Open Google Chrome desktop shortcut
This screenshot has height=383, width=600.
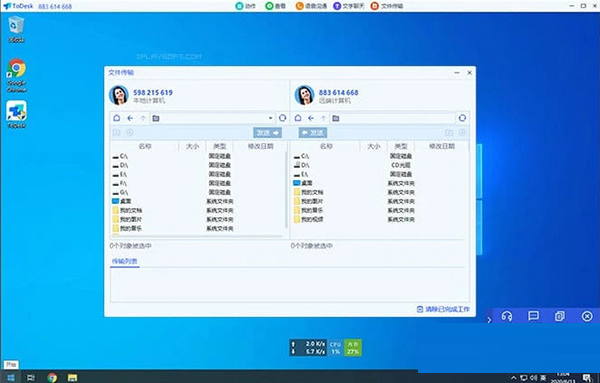click(x=16, y=75)
